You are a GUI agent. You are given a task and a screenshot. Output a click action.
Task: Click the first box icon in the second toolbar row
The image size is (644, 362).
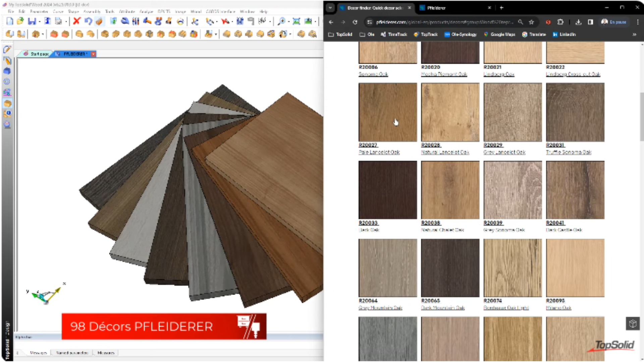(10, 34)
